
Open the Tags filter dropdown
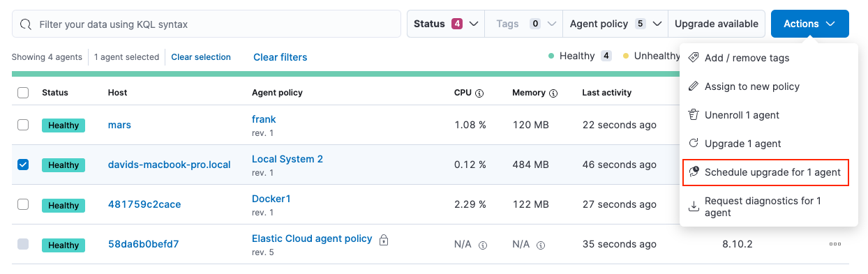523,24
